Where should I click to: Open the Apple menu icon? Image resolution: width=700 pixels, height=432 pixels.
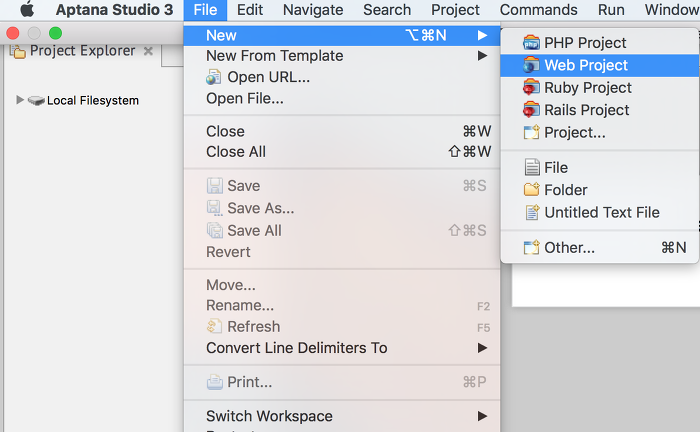pos(27,9)
